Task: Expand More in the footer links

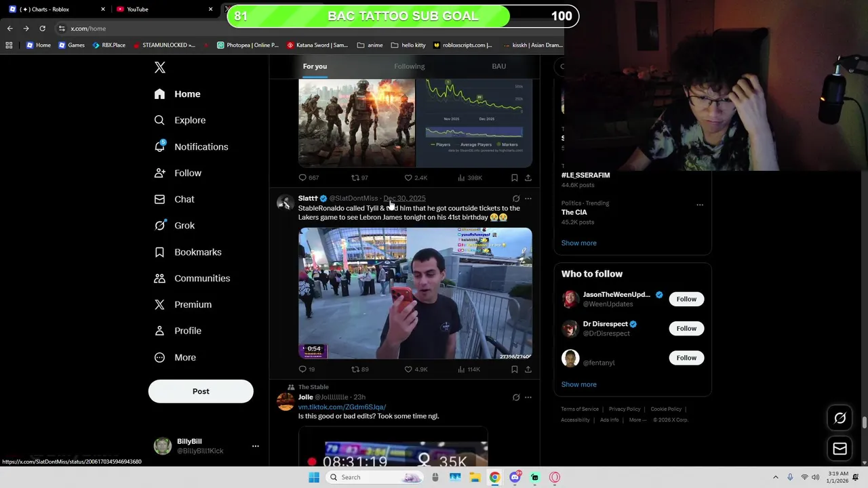Action: click(637, 420)
